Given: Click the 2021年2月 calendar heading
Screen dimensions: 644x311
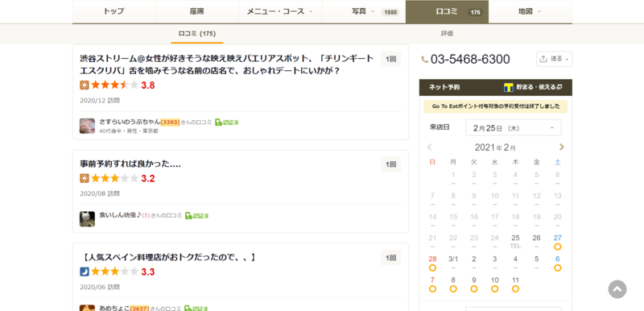Looking at the screenshot, I should (495, 147).
